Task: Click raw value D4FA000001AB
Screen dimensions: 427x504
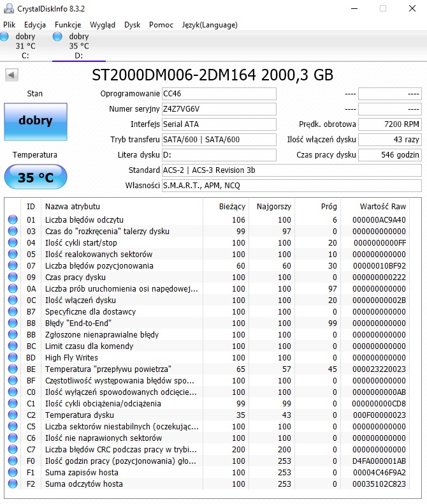Action: coord(379,461)
